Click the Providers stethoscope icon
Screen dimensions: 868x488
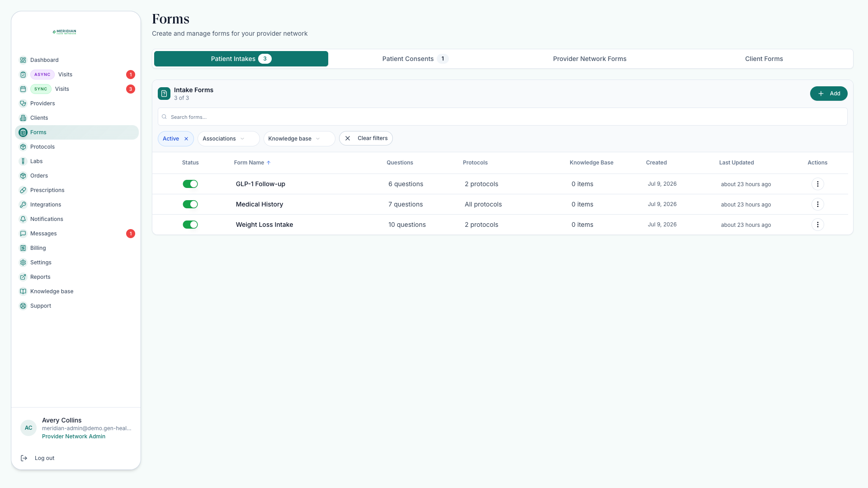(x=23, y=103)
